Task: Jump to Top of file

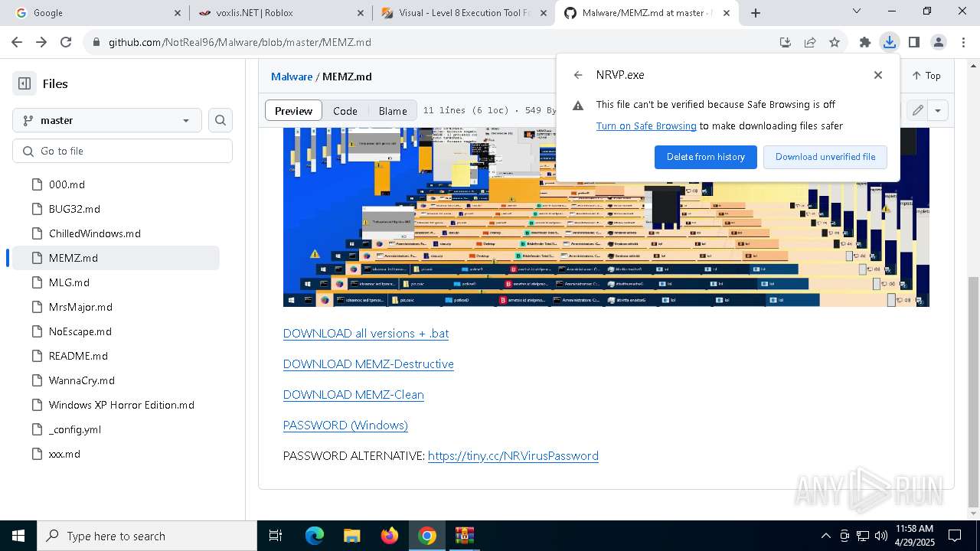Action: pos(926,76)
